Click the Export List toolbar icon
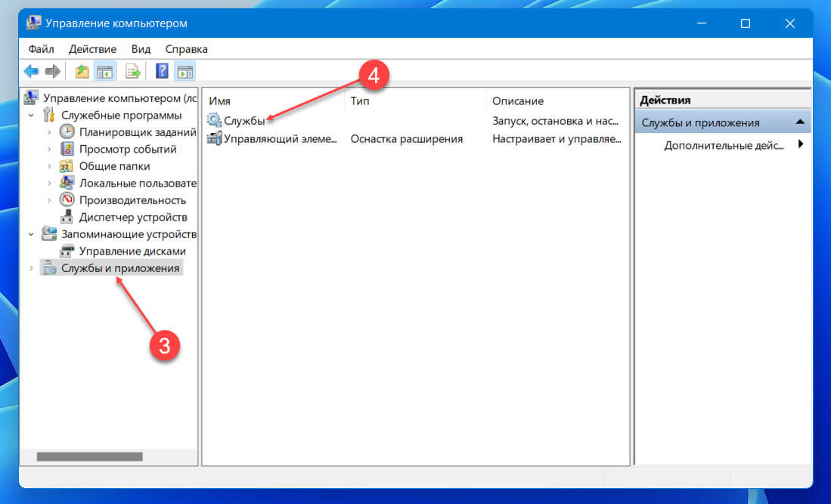831x504 pixels. (x=132, y=71)
